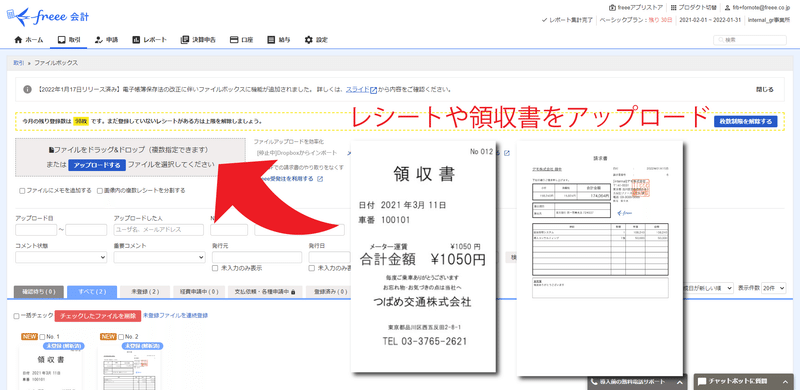
Task: Enable ファイルにメモを追加する checkbox
Action: (22, 190)
